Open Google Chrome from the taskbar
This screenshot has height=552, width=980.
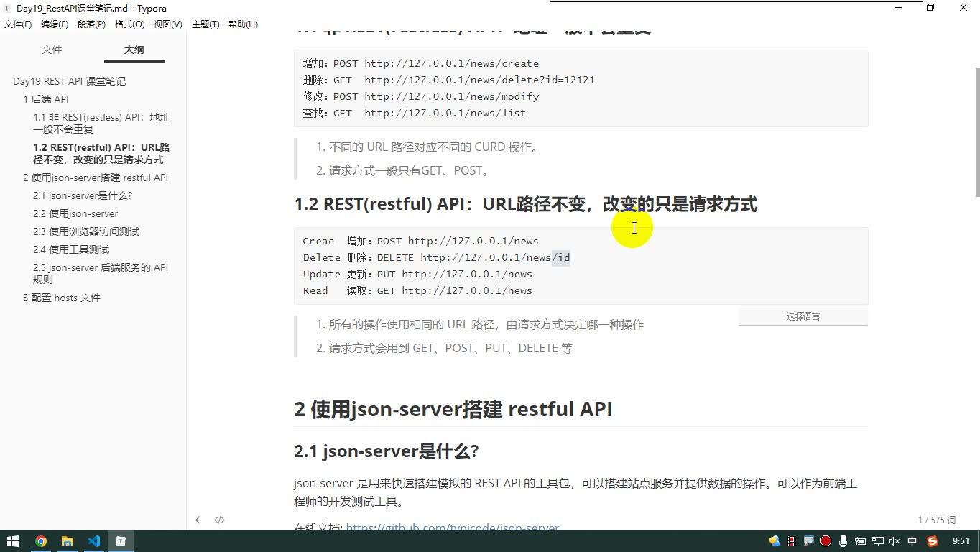pos(40,541)
